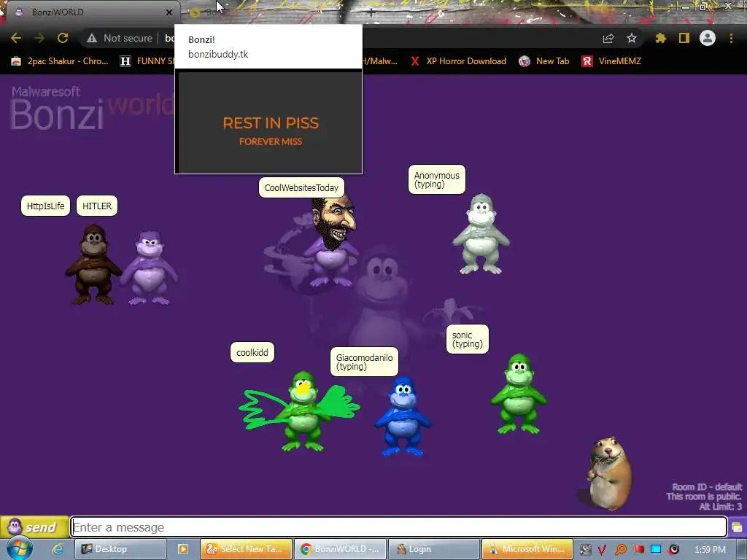Image resolution: width=747 pixels, height=560 pixels.
Task: Launch Internet Explorer from the taskbar
Action: [x=58, y=549]
